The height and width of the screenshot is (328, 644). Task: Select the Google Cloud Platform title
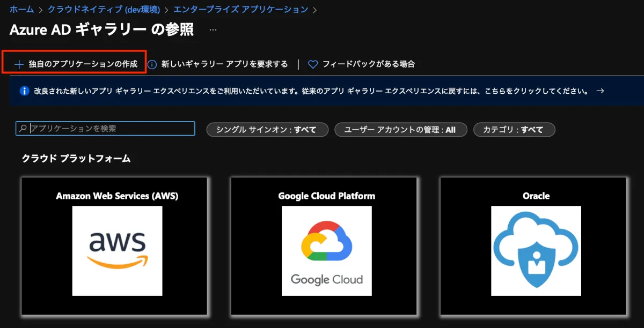pyautogui.click(x=326, y=196)
